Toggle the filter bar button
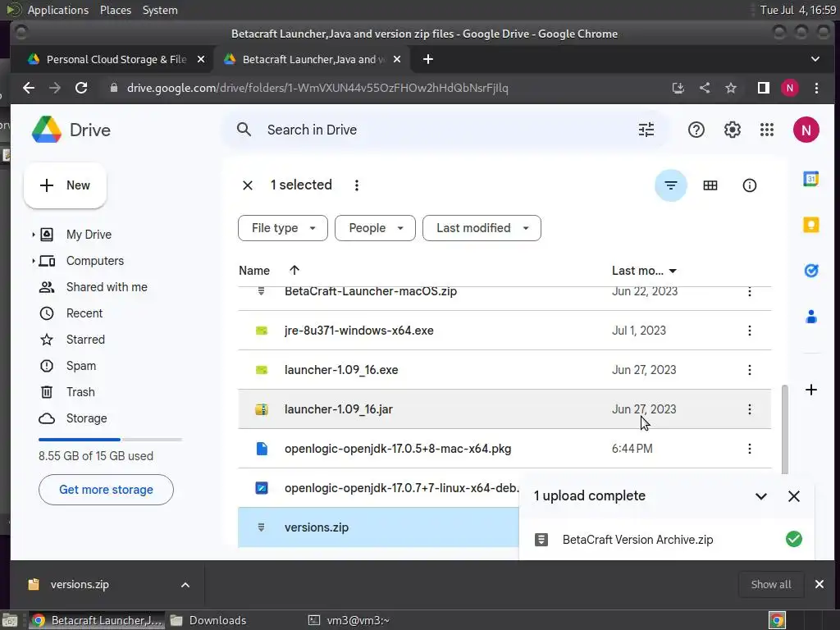840x630 pixels. pos(670,185)
